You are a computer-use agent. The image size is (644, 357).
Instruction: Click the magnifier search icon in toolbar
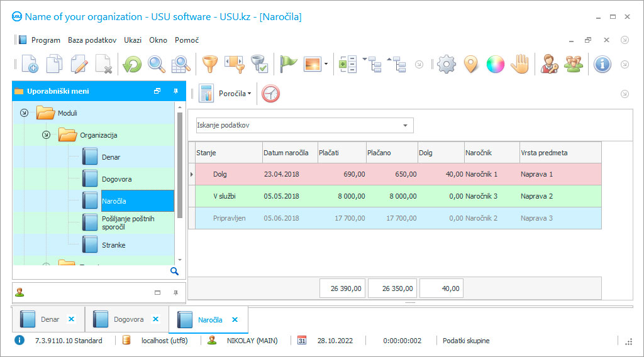tap(156, 64)
